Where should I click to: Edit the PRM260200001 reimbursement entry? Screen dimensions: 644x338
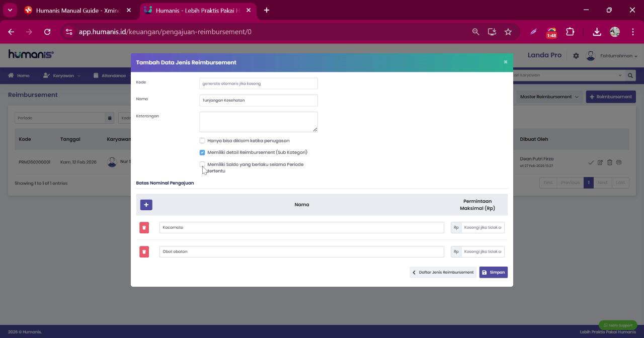(x=600, y=162)
